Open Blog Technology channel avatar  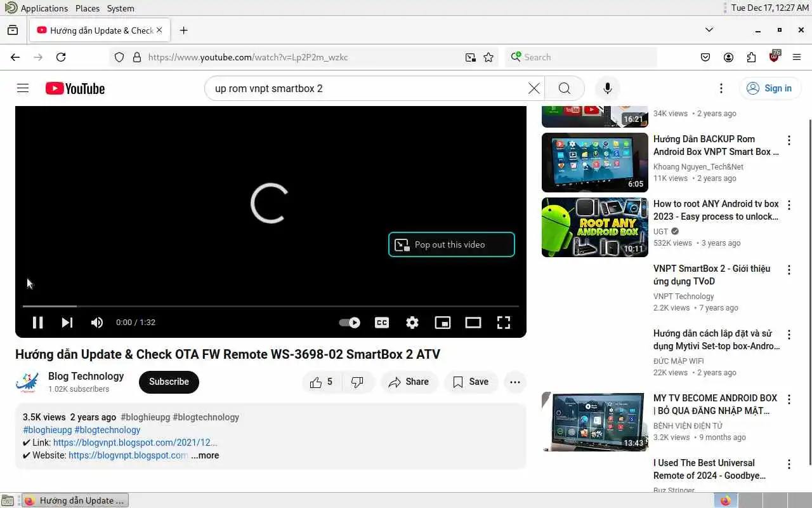[28, 382]
